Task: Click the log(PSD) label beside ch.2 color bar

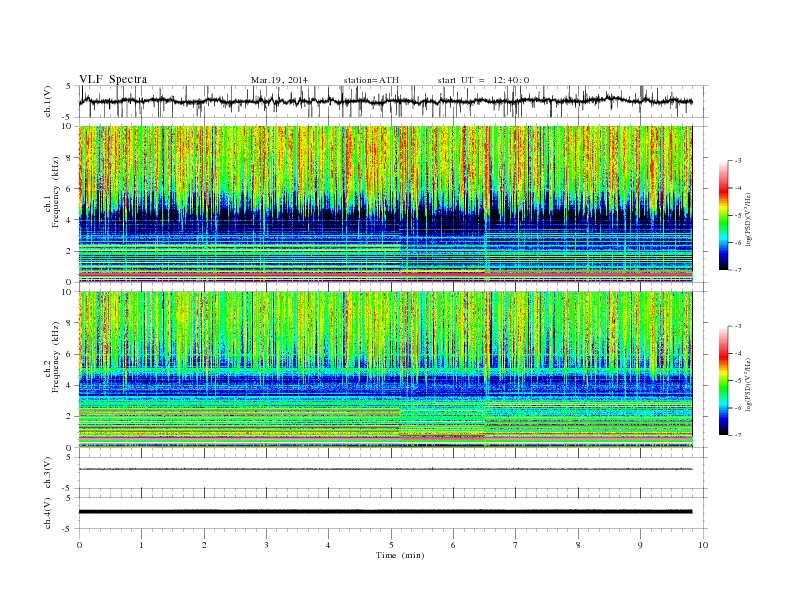Action: click(x=750, y=385)
